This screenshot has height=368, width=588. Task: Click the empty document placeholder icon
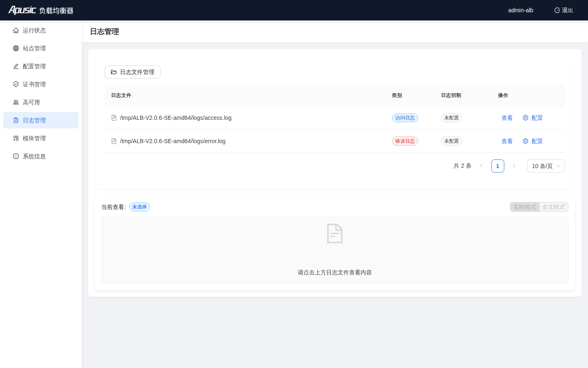point(335,233)
